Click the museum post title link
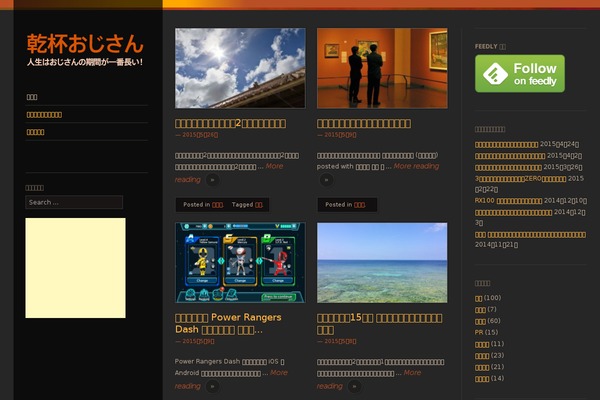 click(364, 123)
